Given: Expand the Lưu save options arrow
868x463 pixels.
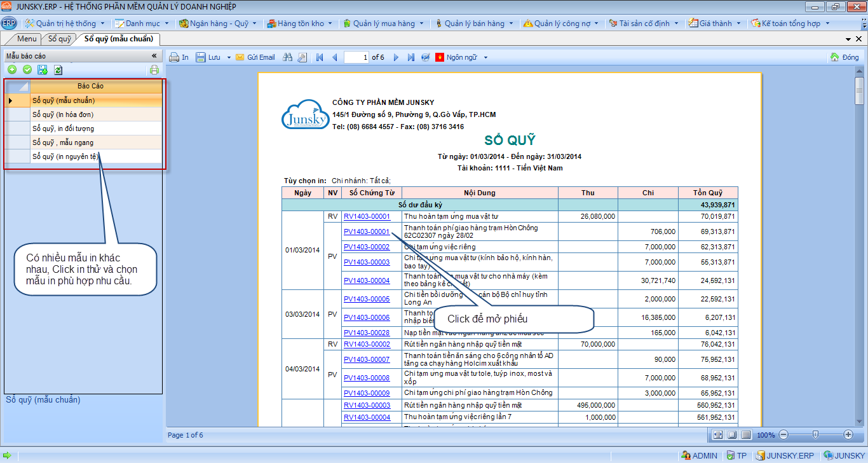Looking at the screenshot, I should 227,57.
